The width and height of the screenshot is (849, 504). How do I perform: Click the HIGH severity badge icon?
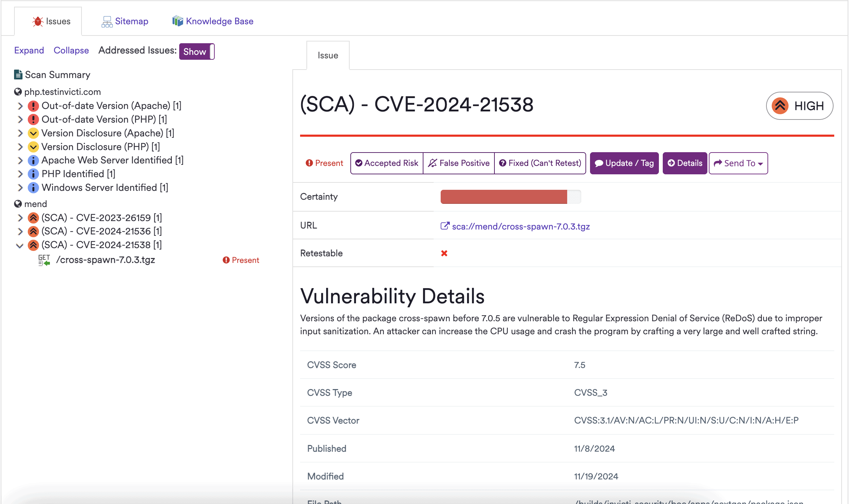coord(780,105)
